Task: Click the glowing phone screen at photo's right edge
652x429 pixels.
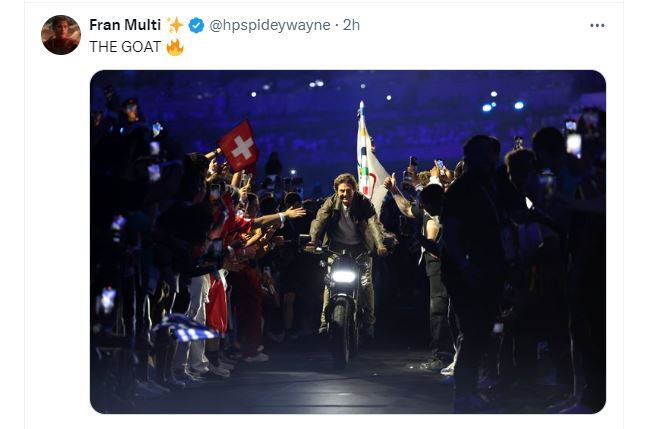Action: point(573,143)
